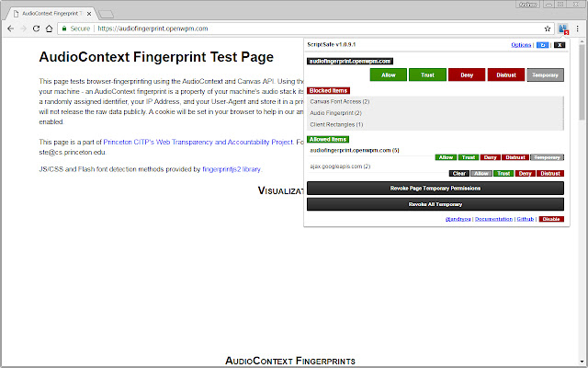Click the AudioContext Fingerprints section heading
588x368 pixels.
290,361
